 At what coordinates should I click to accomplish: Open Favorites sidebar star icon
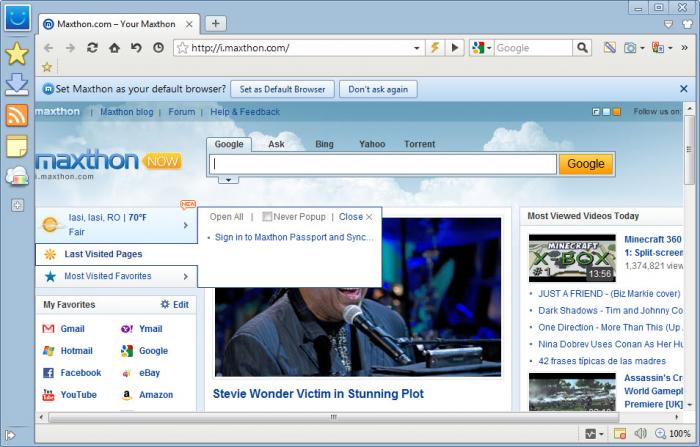pyautogui.click(x=17, y=54)
